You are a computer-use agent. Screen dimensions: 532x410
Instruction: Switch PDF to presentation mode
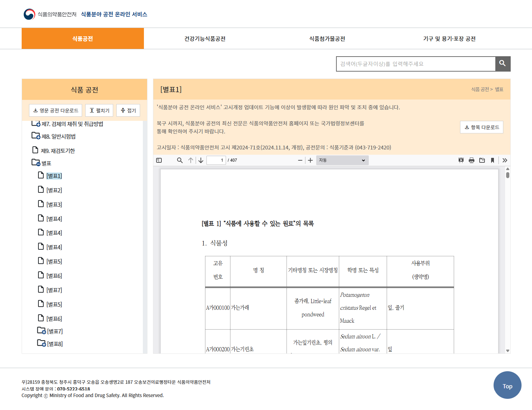coord(461,160)
